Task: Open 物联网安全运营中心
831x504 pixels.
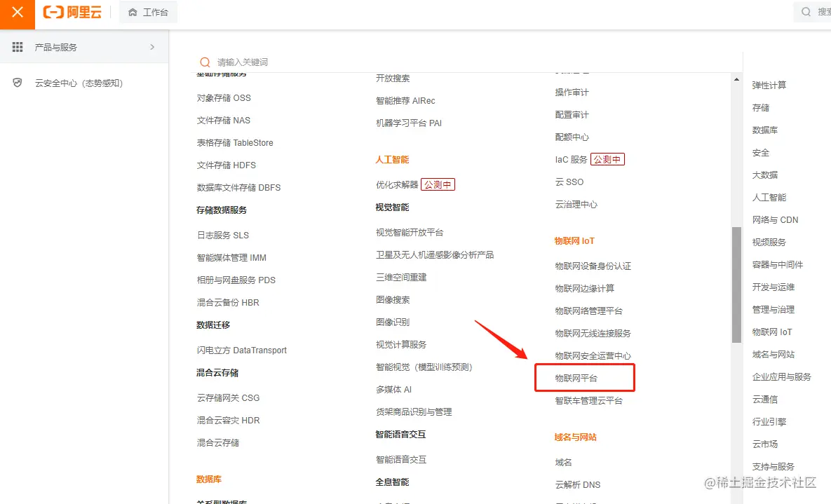Action: [x=593, y=355]
